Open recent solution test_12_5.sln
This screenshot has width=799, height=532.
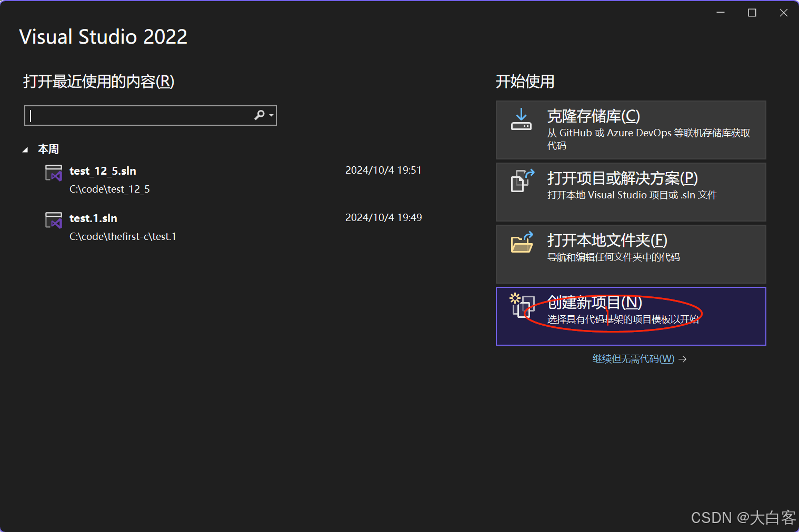click(234, 179)
